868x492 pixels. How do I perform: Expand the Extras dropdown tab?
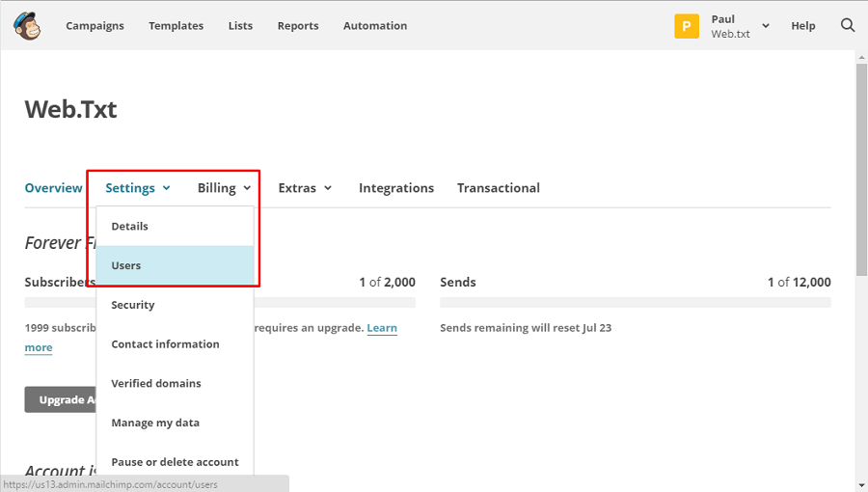pyautogui.click(x=305, y=188)
